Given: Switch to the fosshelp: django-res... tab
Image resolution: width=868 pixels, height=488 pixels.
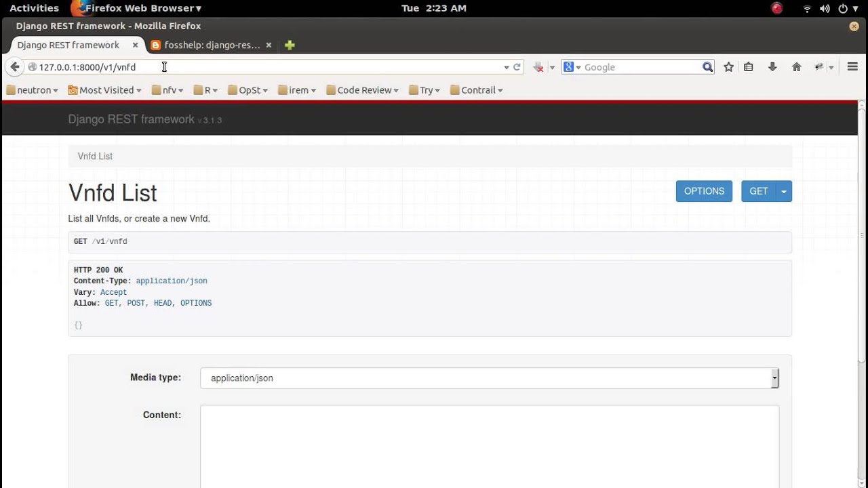Looking at the screenshot, I should click(212, 45).
